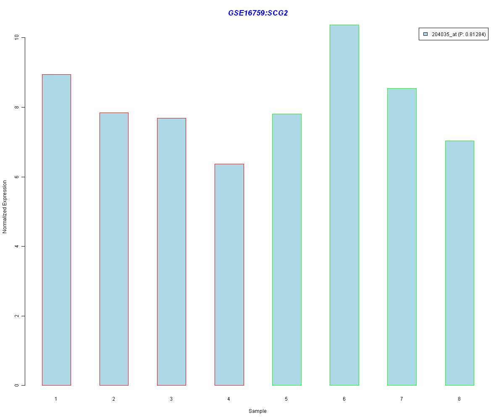Image resolution: width=504 pixels, height=420 pixels.
Task: Click the y-axis tick label 0
Action: click(x=17, y=385)
